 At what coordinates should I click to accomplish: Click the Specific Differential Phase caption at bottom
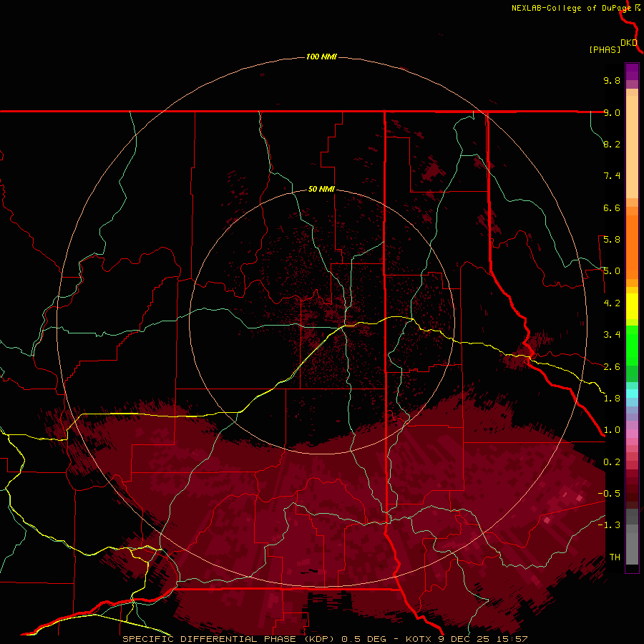(325, 639)
